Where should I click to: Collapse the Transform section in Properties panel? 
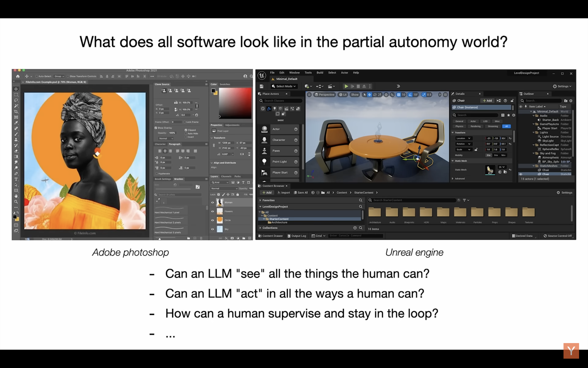pos(212,138)
